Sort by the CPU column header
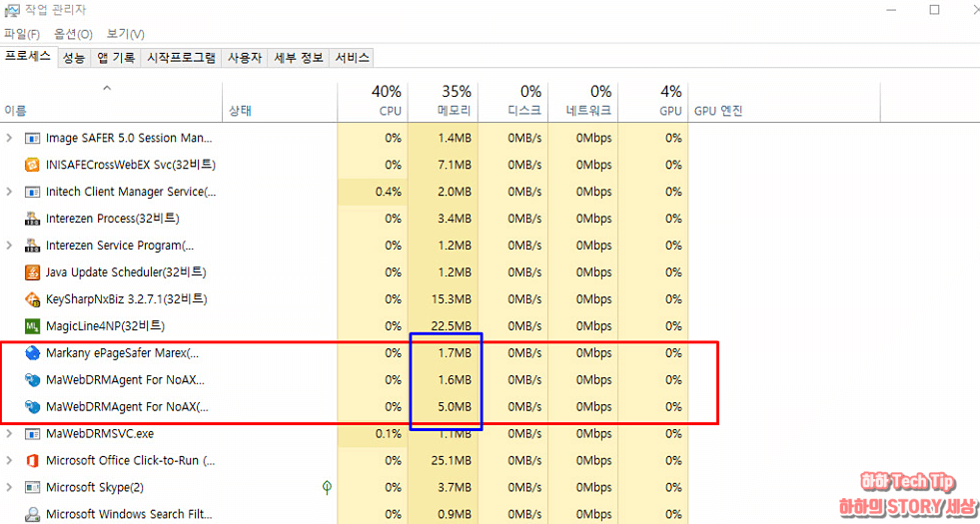Viewport: 980px width, 524px height. click(x=373, y=102)
